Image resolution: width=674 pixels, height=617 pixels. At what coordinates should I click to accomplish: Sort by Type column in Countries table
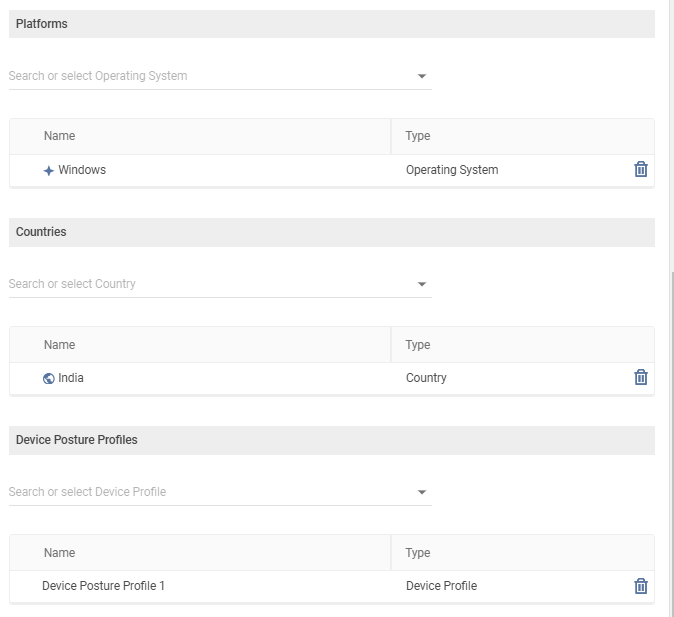click(x=418, y=345)
